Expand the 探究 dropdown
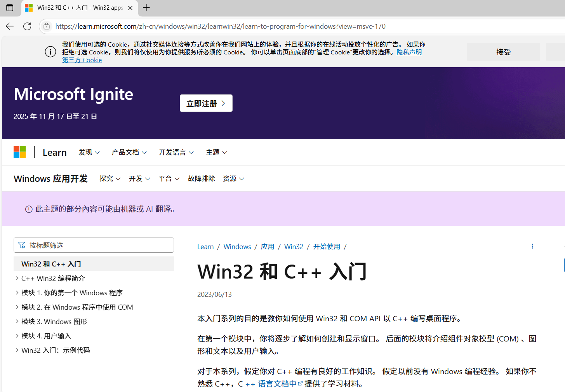The height and width of the screenshot is (392, 565). pos(110,179)
